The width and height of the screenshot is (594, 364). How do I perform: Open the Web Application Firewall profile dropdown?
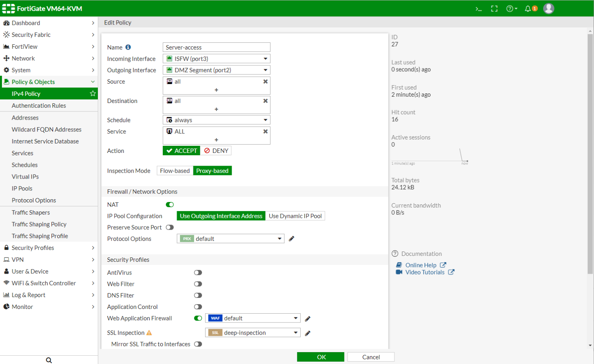tap(295, 318)
